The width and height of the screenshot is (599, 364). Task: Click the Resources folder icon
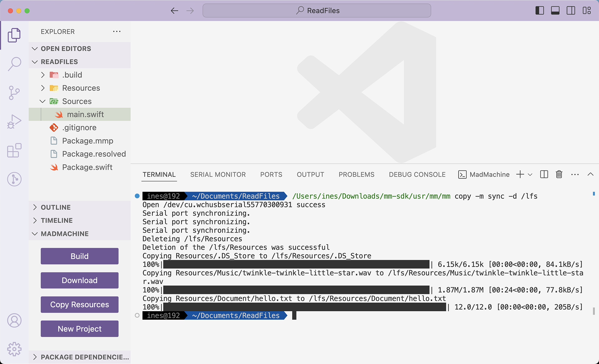pos(54,88)
